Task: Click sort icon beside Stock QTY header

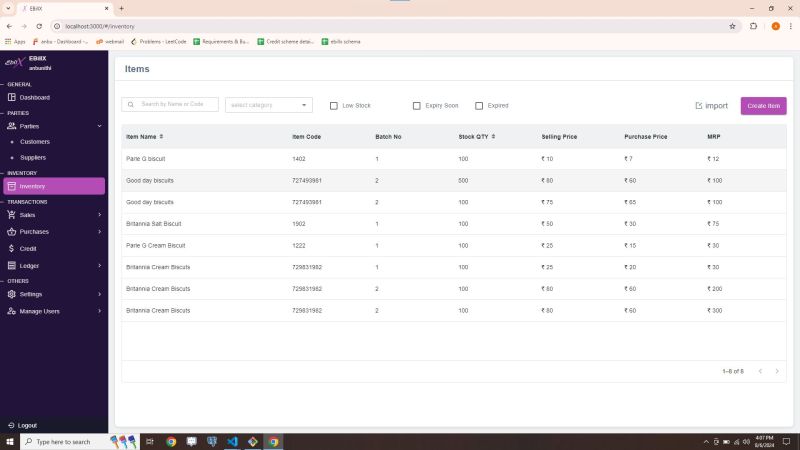Action: [x=493, y=136]
